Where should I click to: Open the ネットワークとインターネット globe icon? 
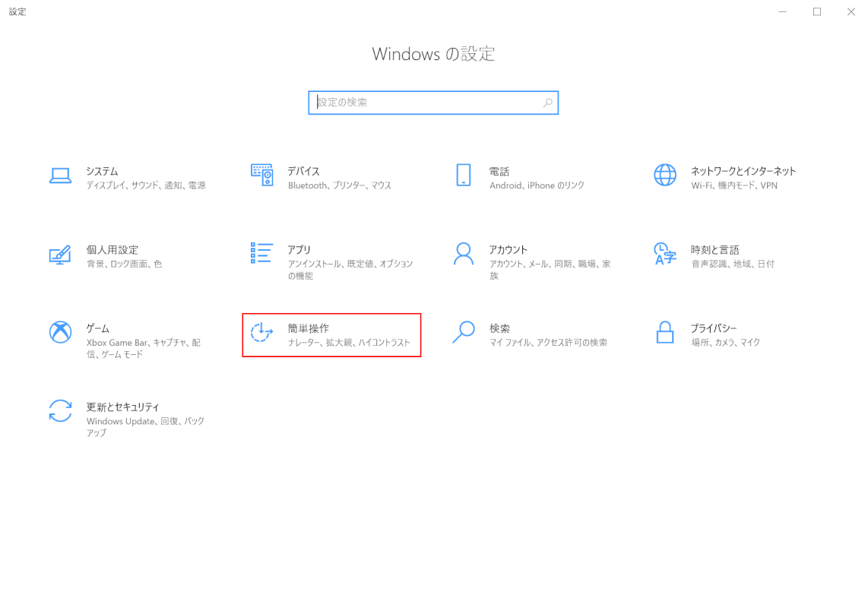coord(665,175)
